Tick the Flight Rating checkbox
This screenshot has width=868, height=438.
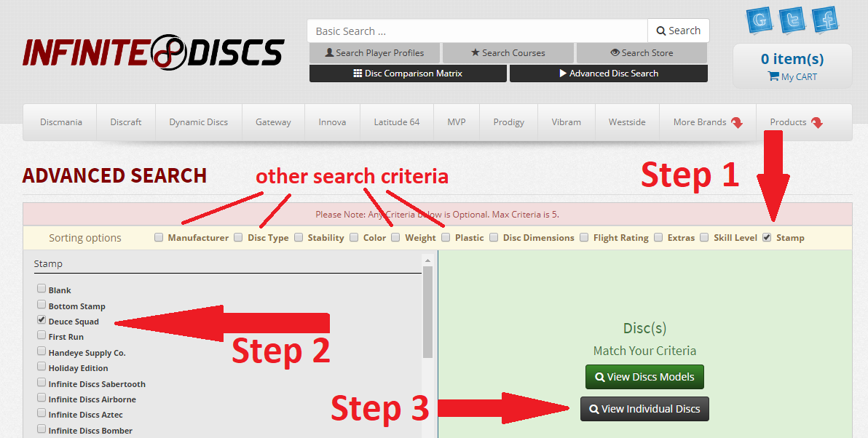tap(584, 237)
